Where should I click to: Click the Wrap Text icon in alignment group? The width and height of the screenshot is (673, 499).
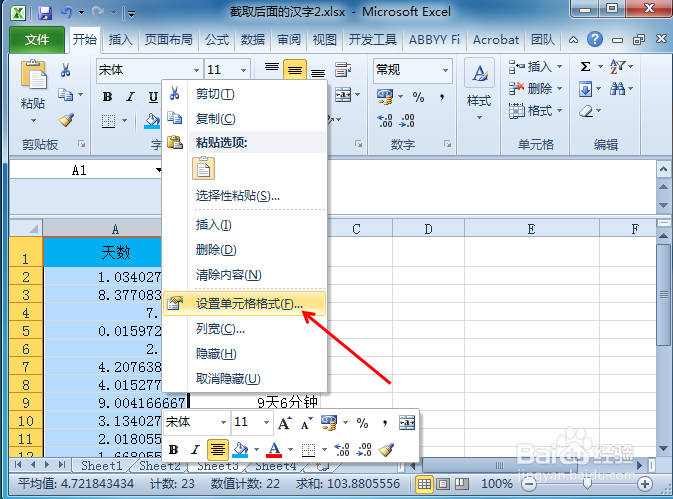click(x=343, y=69)
